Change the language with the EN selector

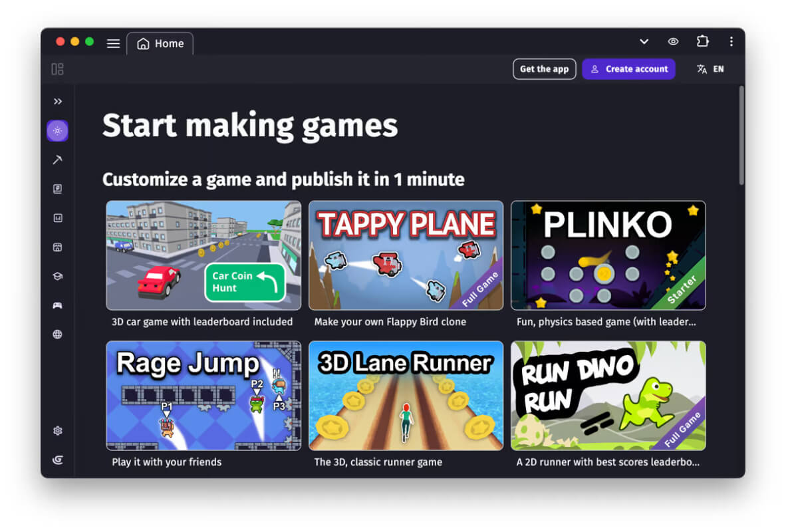click(x=710, y=69)
